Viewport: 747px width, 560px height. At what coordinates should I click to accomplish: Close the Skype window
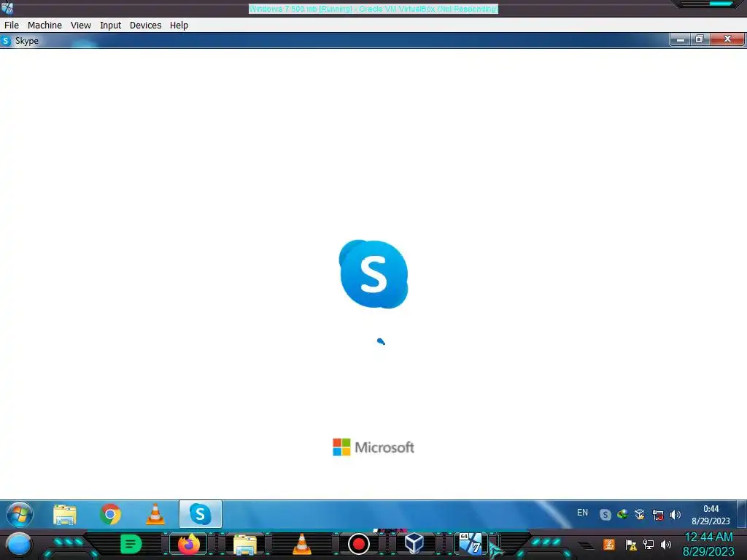(x=727, y=39)
